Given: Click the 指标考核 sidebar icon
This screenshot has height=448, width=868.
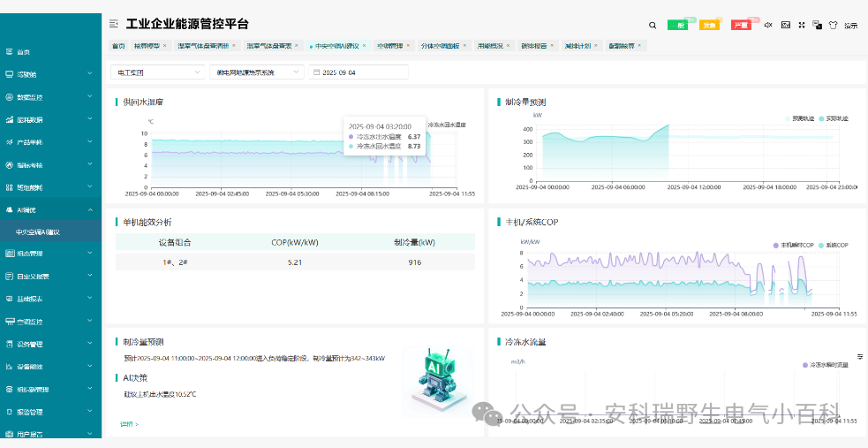Looking at the screenshot, I should [9, 165].
